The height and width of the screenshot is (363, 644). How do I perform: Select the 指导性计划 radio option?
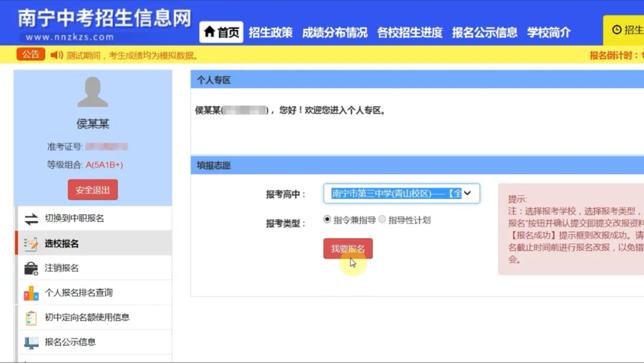pyautogui.click(x=382, y=219)
